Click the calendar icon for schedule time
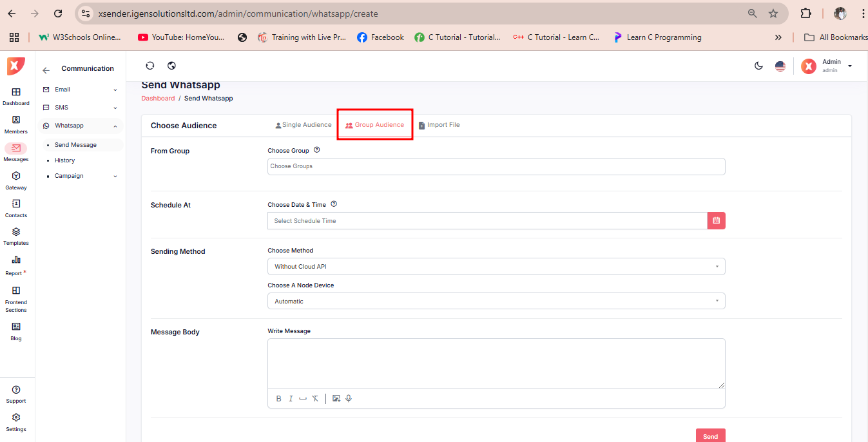This screenshot has width=868, height=442. point(716,220)
